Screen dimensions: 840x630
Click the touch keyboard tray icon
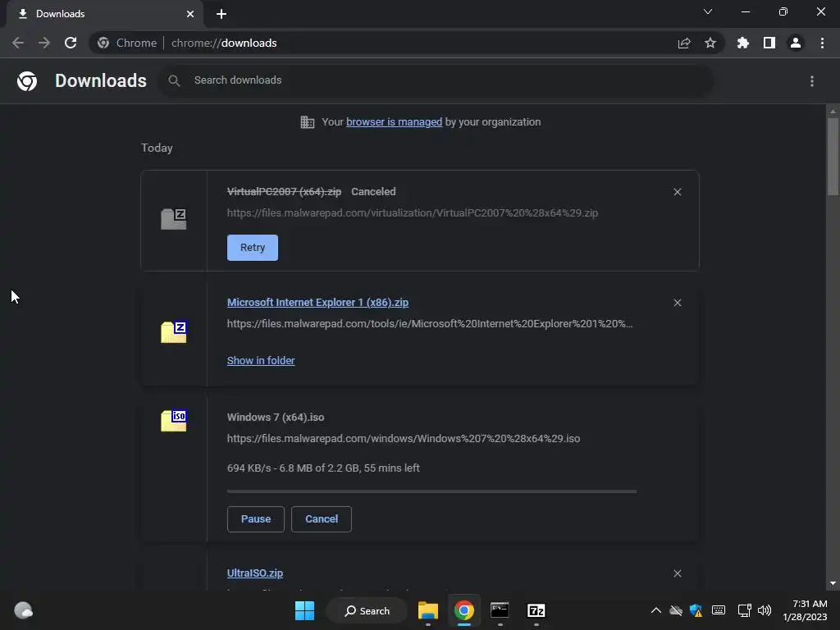point(719,610)
